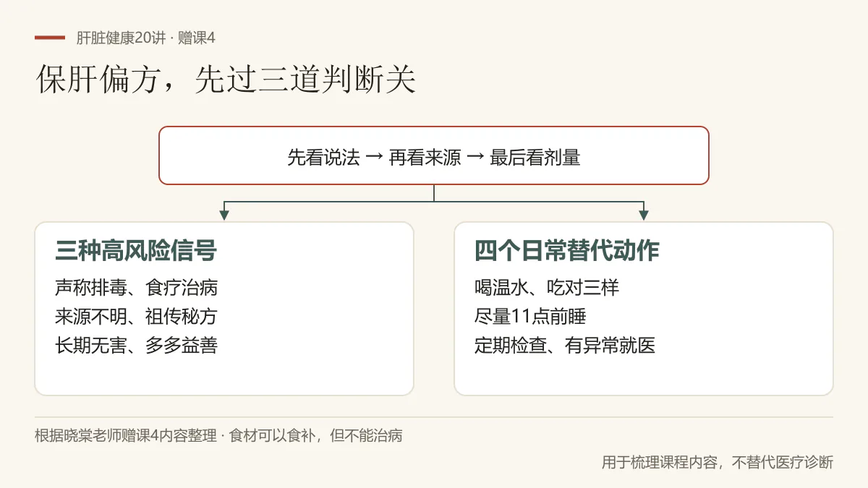The height and width of the screenshot is (488, 868).
Task: Click the header text 肝脏健康20讲 · 赠课4
Action: point(146,38)
